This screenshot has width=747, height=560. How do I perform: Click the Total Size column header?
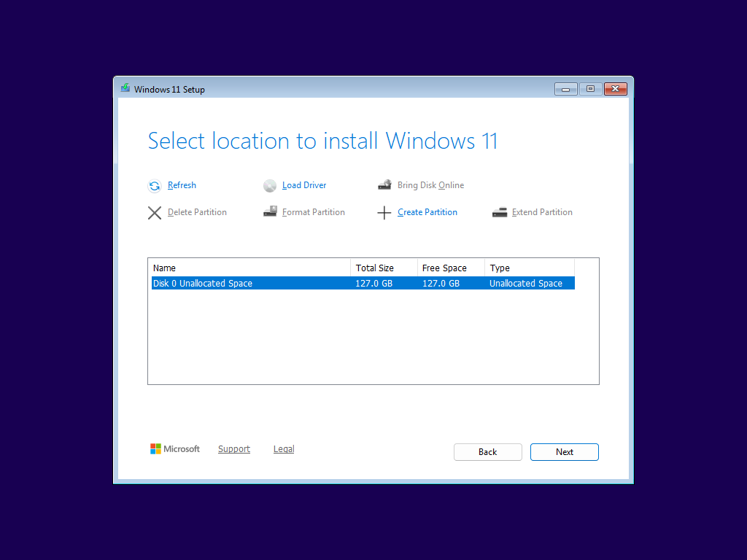coord(384,268)
